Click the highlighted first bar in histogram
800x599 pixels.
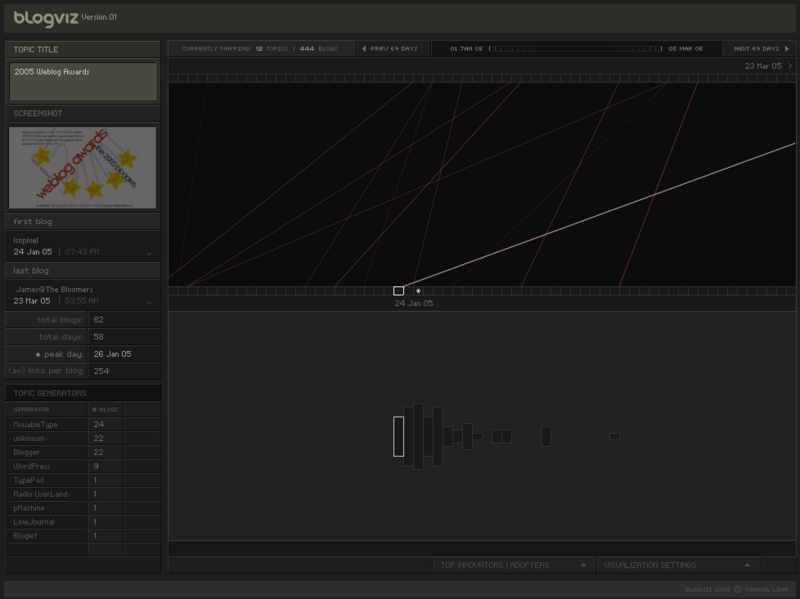(x=398, y=436)
